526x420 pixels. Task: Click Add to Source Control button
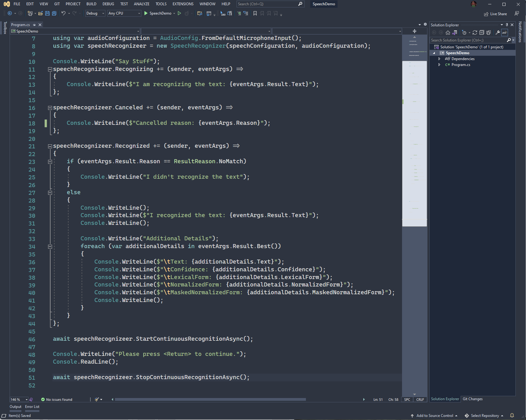click(x=434, y=416)
